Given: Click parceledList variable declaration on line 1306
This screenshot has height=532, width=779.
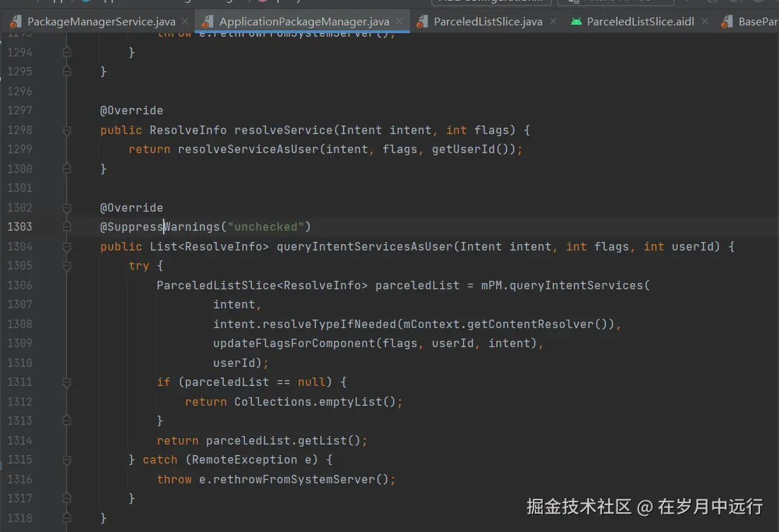Looking at the screenshot, I should (417, 286).
